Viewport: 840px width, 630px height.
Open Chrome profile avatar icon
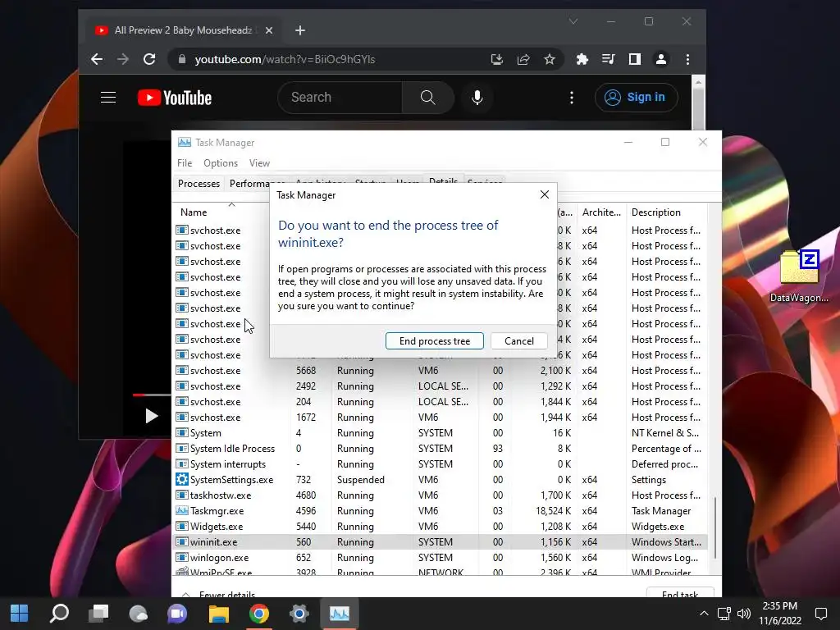coord(661,59)
